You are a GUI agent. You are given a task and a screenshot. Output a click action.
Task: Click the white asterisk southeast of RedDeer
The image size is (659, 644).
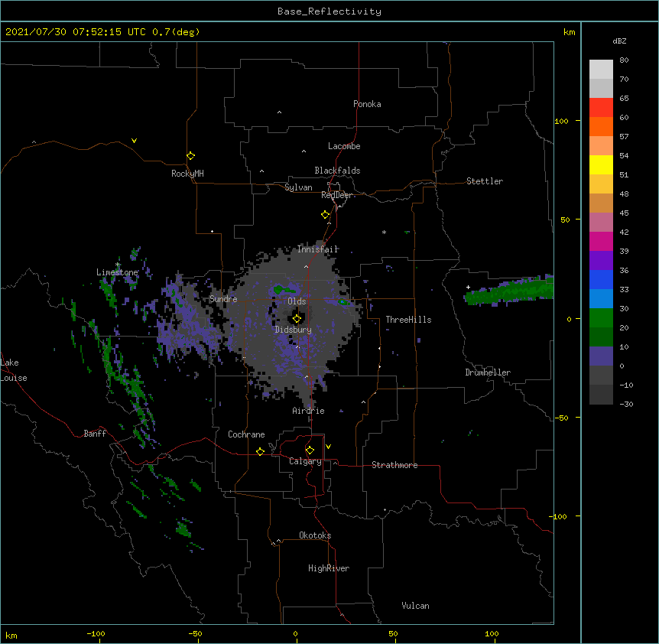pos(384,232)
